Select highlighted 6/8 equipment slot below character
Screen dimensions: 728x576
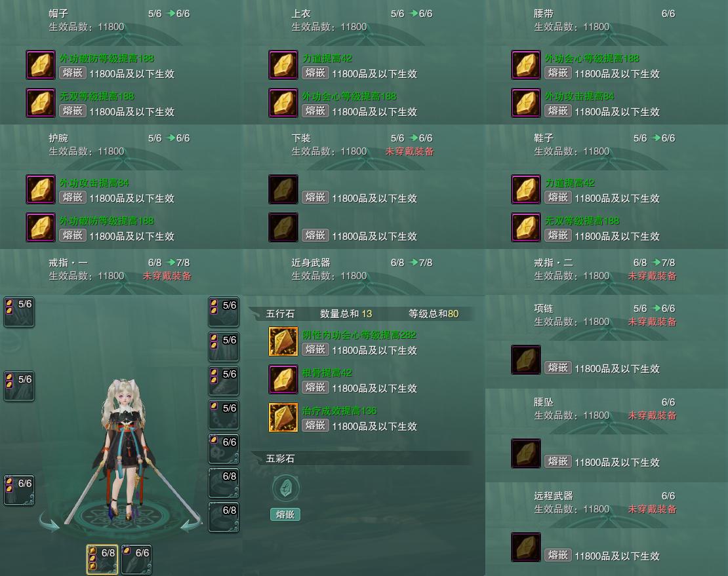pos(102,560)
